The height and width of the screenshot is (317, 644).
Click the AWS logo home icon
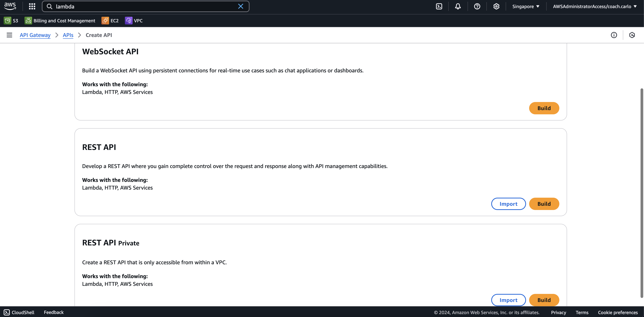(10, 6)
